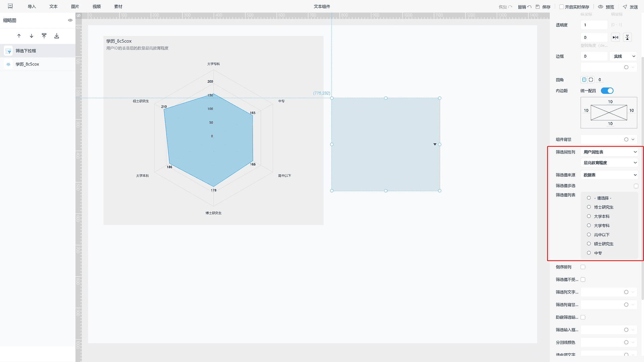Click the 组件背景 color swatch circle
Viewport: 644px width, 362px height.
(x=626, y=139)
